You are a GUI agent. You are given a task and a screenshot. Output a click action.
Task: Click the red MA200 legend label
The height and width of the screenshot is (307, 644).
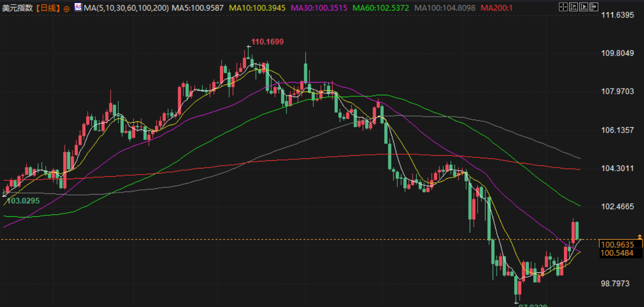coord(497,8)
